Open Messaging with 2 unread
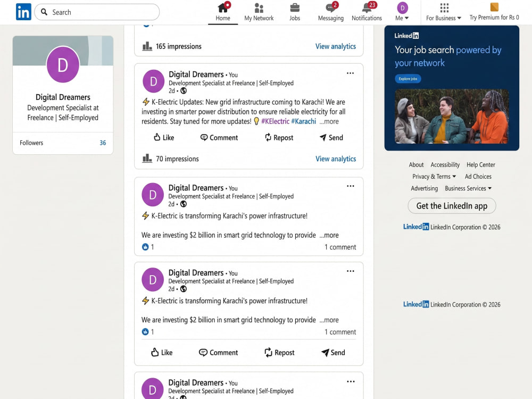 331,12
